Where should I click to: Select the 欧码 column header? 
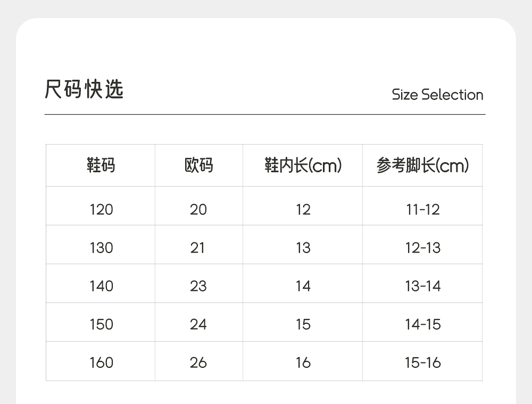[x=198, y=165]
